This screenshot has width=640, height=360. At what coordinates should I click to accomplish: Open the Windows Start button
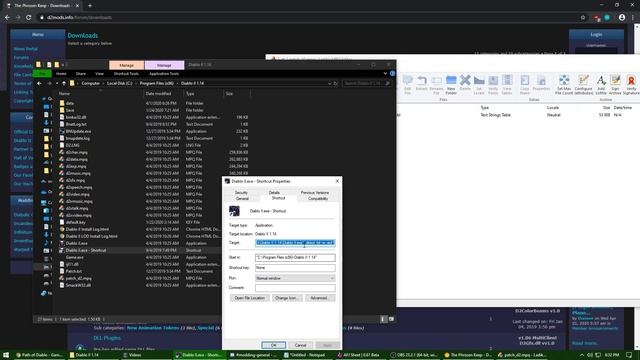click(x=6, y=355)
